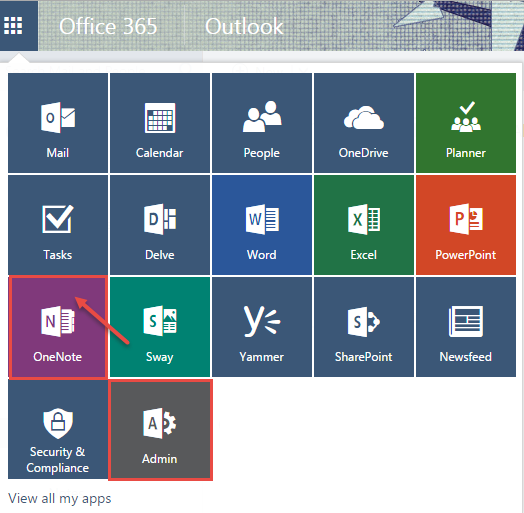Launch the Yammer app tile
Image resolution: width=524 pixels, height=513 pixels.
click(x=262, y=327)
